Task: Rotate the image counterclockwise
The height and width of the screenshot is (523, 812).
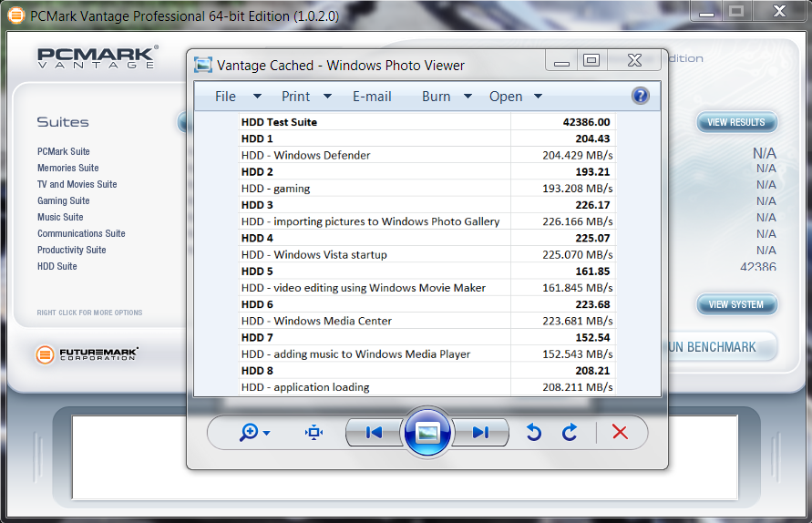Action: 534,432
